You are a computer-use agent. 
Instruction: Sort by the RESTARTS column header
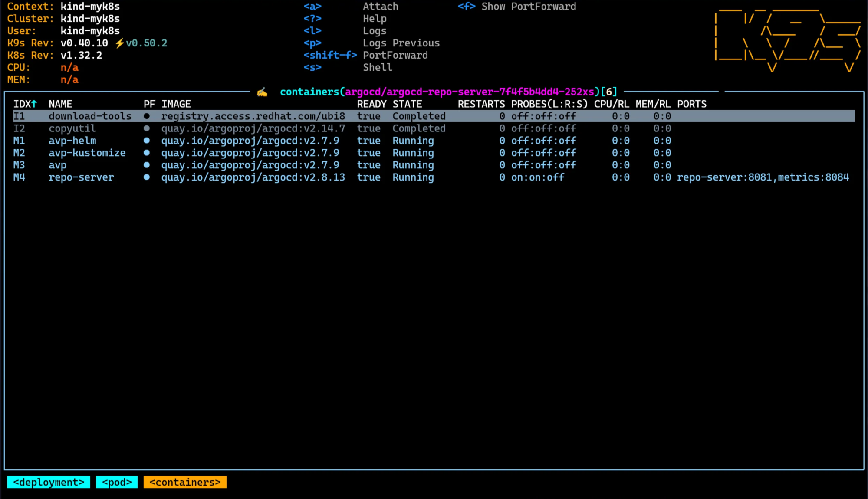pos(481,104)
